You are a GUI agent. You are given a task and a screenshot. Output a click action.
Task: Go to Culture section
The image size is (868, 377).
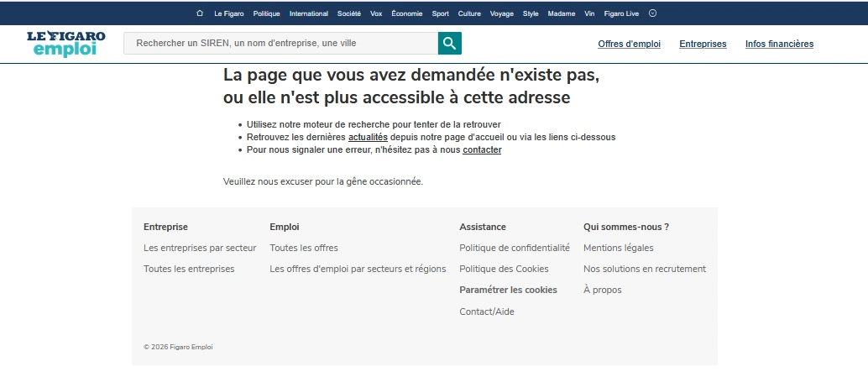pyautogui.click(x=469, y=13)
